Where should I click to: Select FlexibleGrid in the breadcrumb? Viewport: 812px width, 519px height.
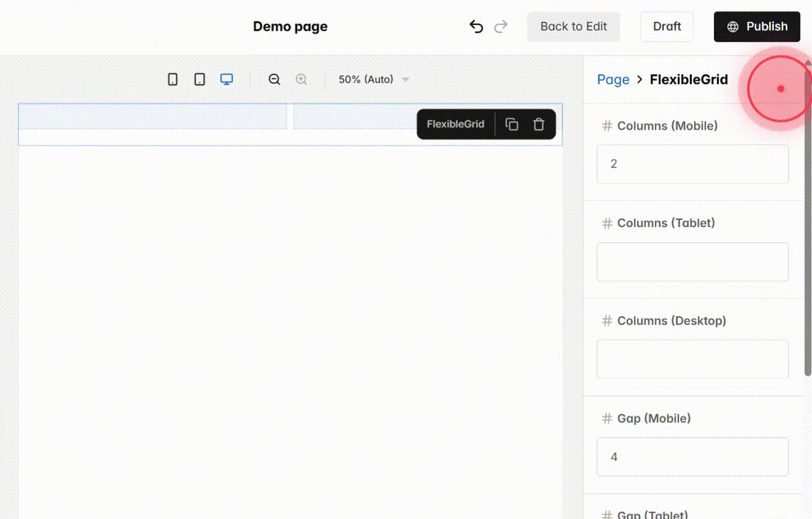[689, 79]
